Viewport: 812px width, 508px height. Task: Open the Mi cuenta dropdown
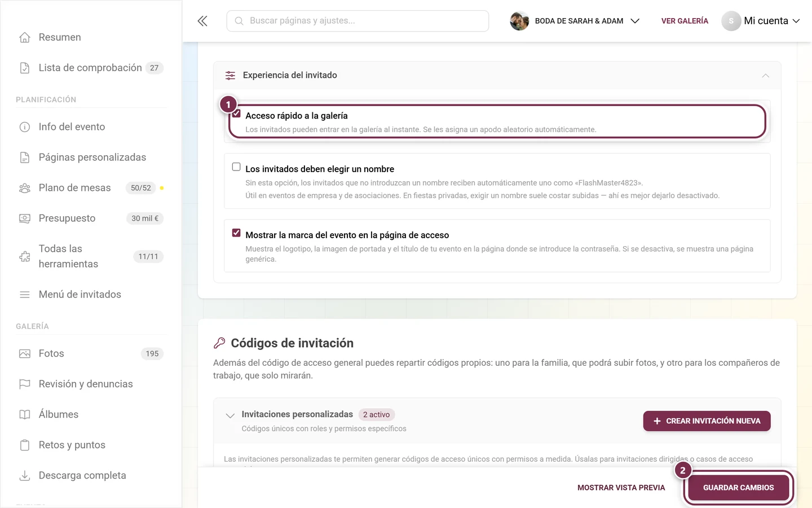(x=761, y=21)
